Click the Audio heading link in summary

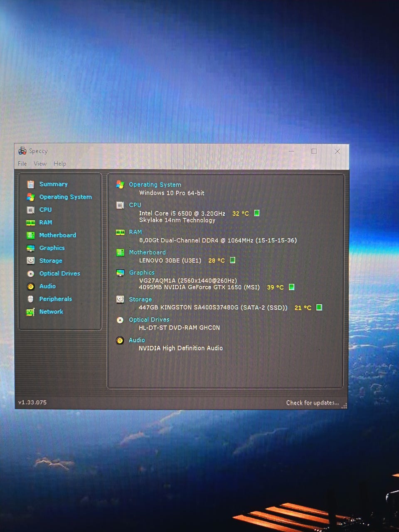(137, 340)
